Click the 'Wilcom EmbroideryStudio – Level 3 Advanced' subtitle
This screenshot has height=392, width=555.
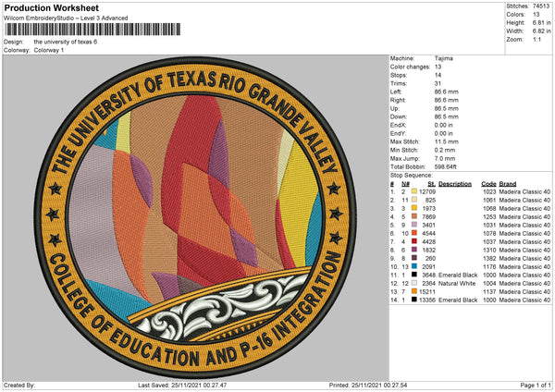(66, 18)
